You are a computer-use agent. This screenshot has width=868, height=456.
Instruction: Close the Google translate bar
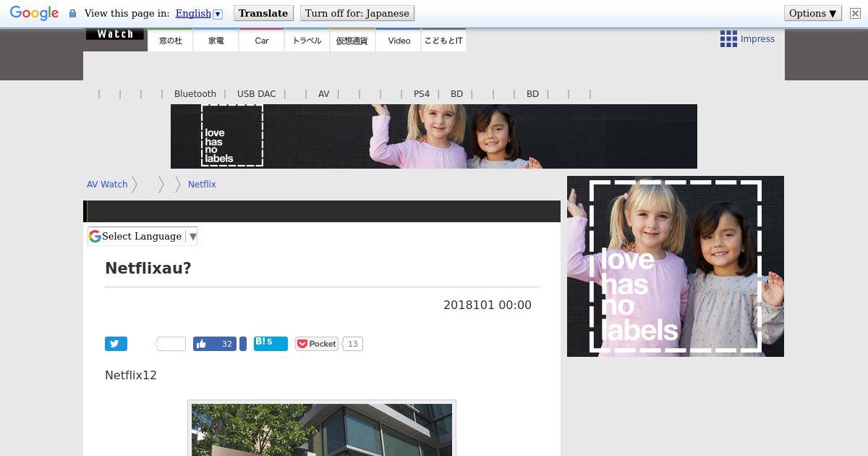point(855,13)
